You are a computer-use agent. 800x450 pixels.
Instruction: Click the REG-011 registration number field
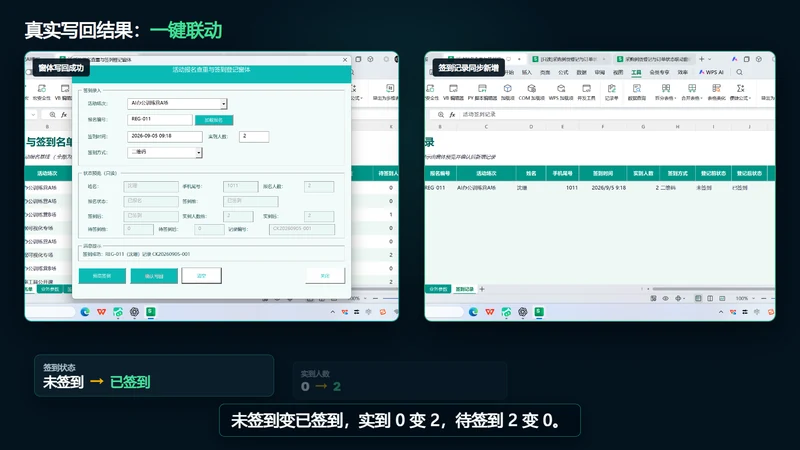coord(160,119)
